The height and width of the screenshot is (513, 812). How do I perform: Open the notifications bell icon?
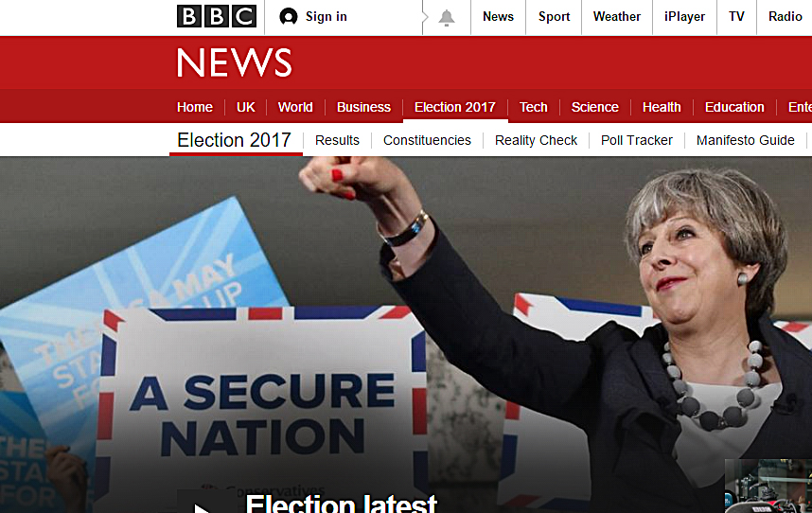(x=447, y=18)
